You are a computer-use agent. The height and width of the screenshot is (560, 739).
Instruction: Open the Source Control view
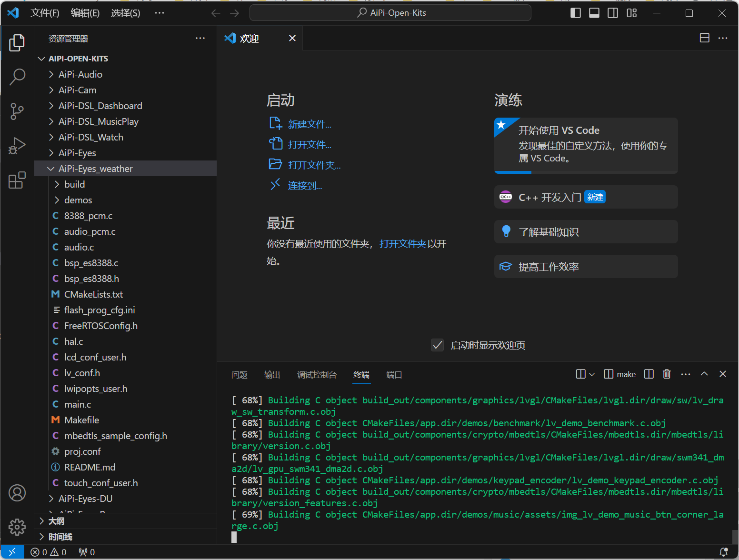tap(17, 111)
